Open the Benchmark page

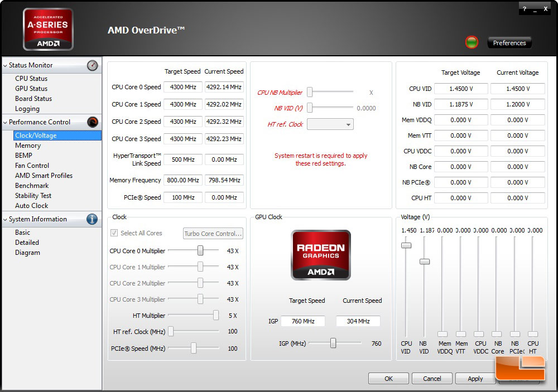click(32, 185)
